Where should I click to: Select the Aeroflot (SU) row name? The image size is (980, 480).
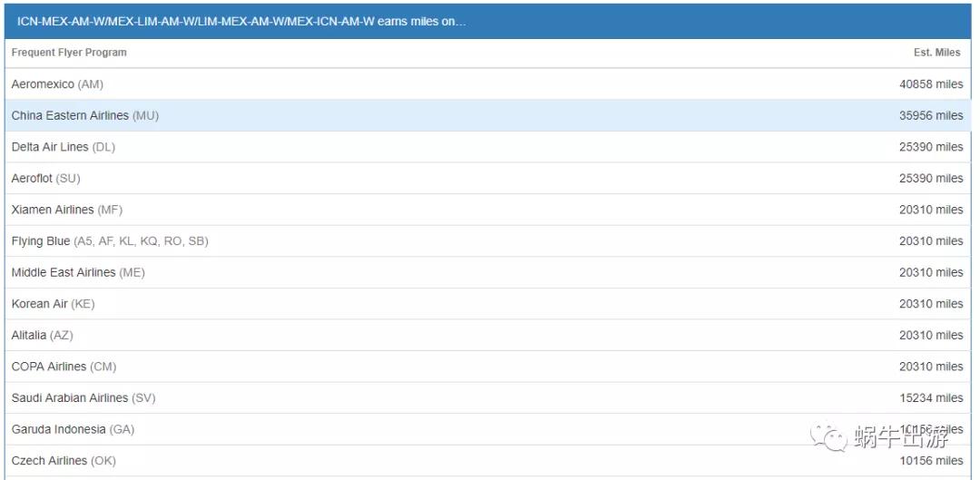point(45,178)
